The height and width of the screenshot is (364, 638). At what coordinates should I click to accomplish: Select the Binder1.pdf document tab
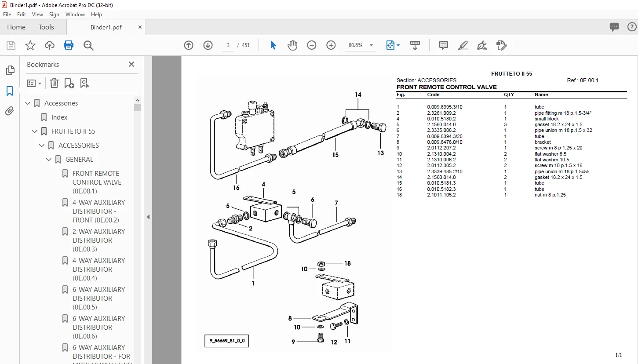pyautogui.click(x=106, y=27)
